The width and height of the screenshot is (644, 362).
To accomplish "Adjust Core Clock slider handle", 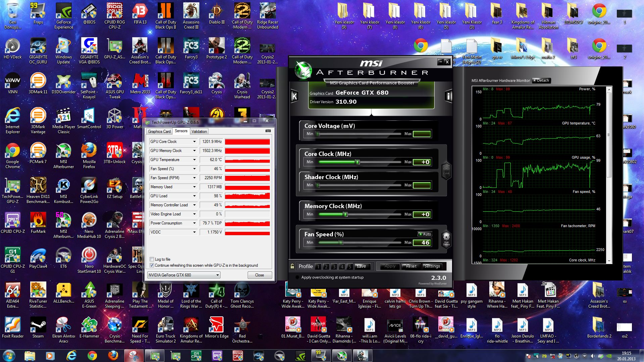I will (357, 162).
